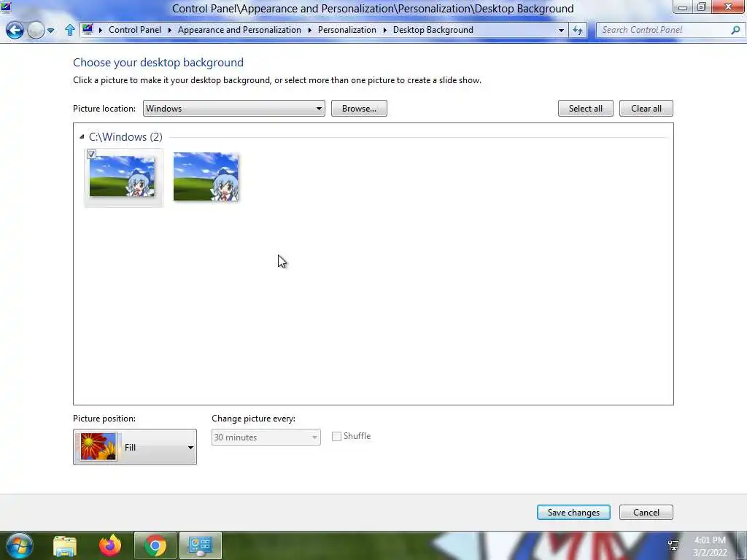Screen dimensions: 747x560
Task: Open Windows Explorer from the taskbar
Action: tap(65, 545)
